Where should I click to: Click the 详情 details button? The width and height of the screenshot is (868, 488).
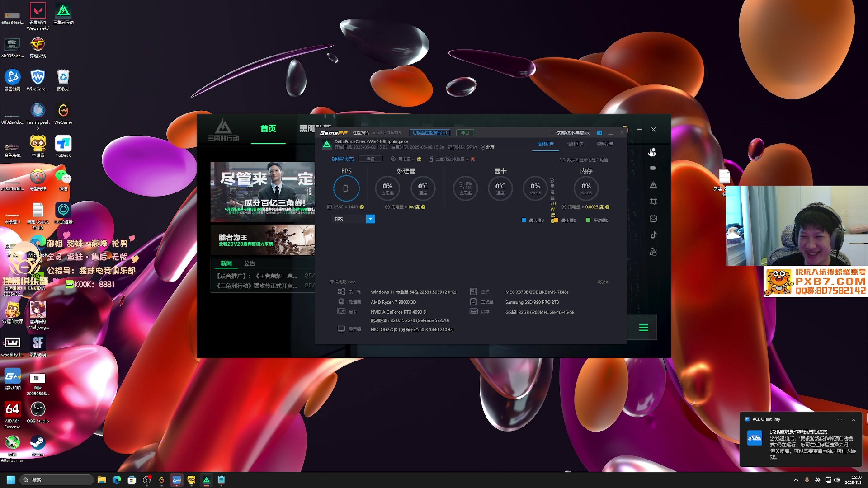pyautogui.click(x=370, y=159)
